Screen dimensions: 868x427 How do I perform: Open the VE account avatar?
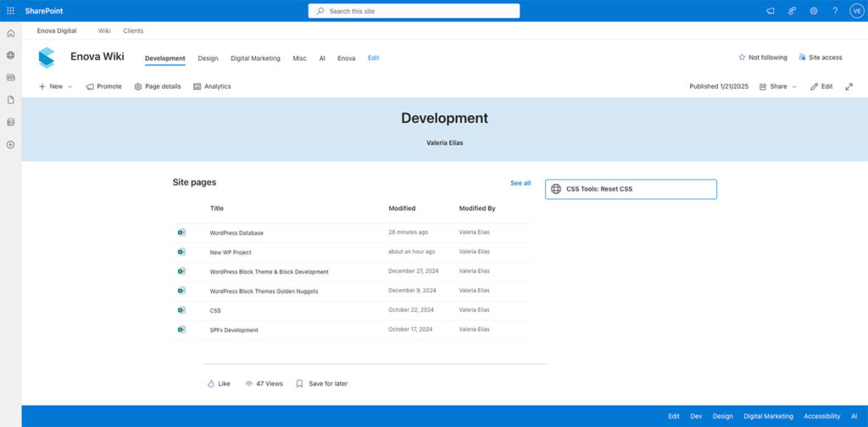coord(856,10)
